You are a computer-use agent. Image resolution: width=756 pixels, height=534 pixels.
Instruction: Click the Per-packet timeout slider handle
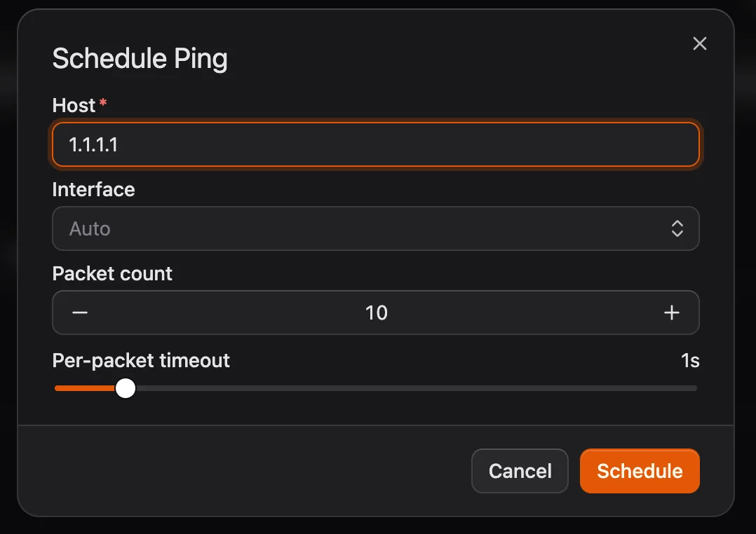pos(125,388)
